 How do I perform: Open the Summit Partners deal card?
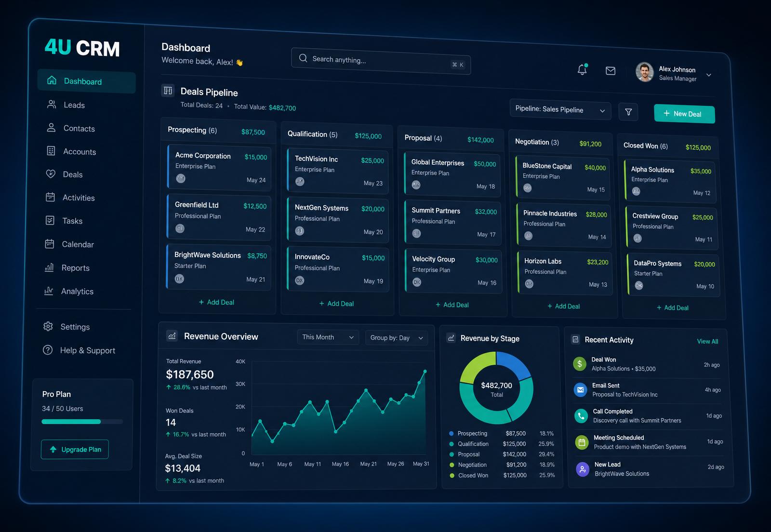453,222
